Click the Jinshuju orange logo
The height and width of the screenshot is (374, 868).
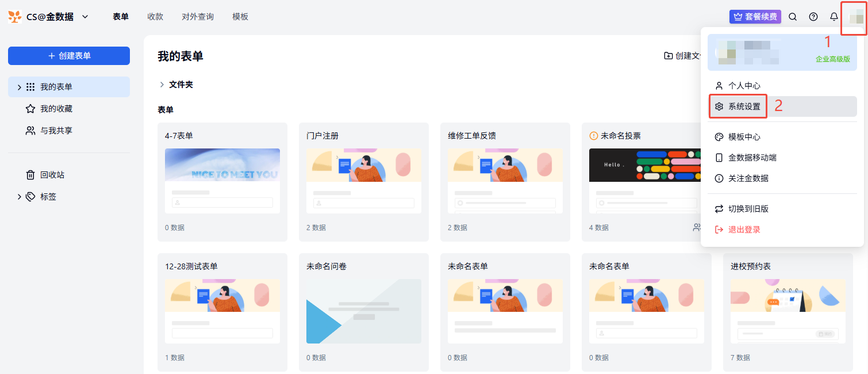click(15, 17)
